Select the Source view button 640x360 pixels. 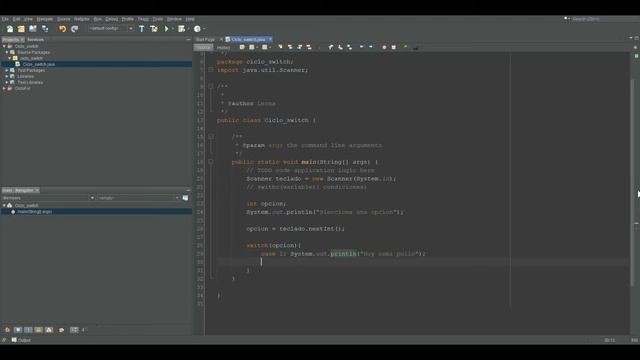coord(203,47)
